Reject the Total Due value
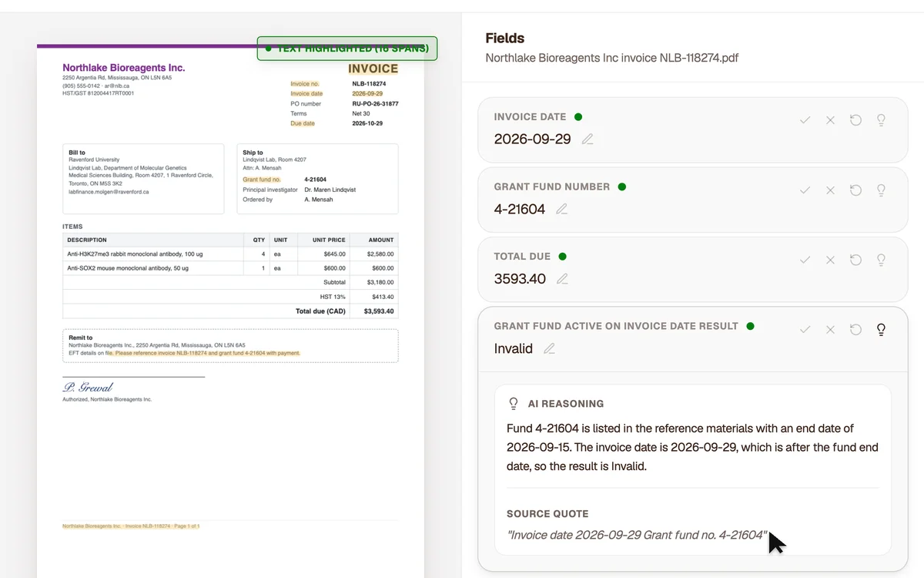The width and height of the screenshot is (924, 578). pos(830,260)
